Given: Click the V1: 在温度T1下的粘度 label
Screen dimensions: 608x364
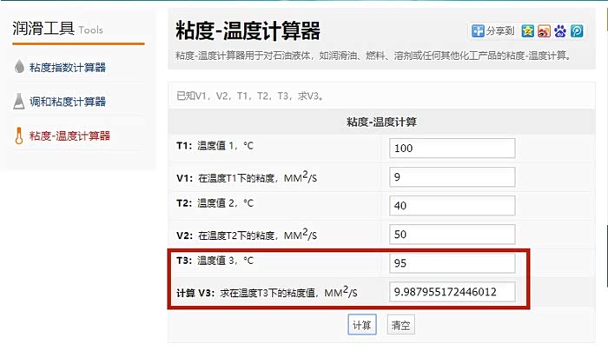Looking at the screenshot, I should point(247,177).
